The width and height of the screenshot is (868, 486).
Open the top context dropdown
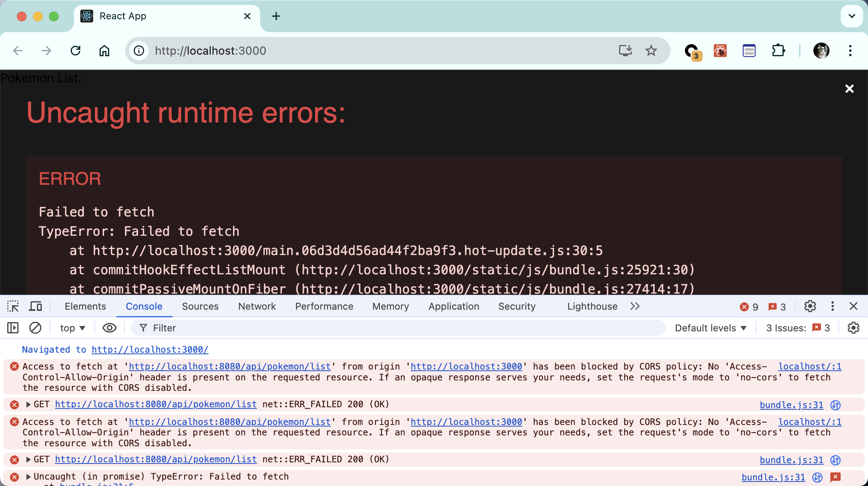tap(72, 328)
